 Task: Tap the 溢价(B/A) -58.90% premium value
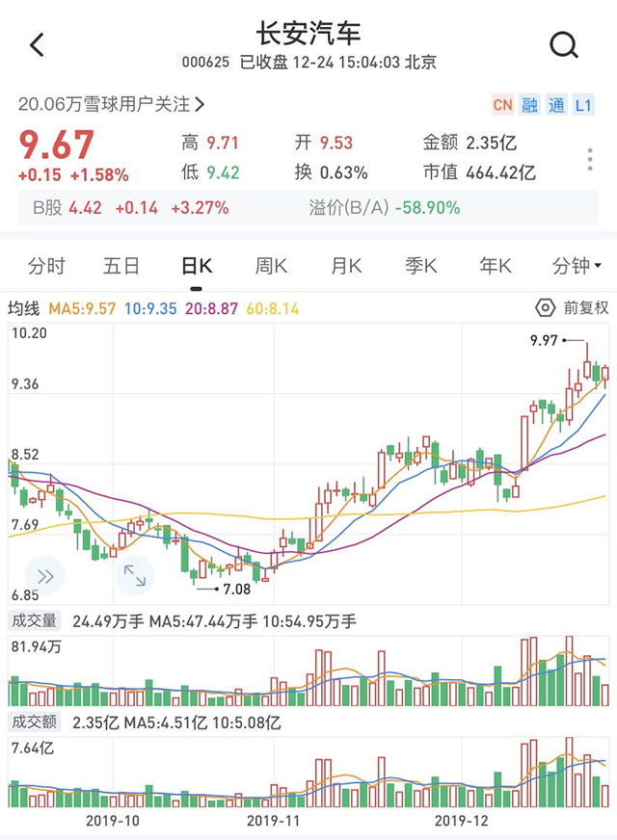[x=385, y=207]
